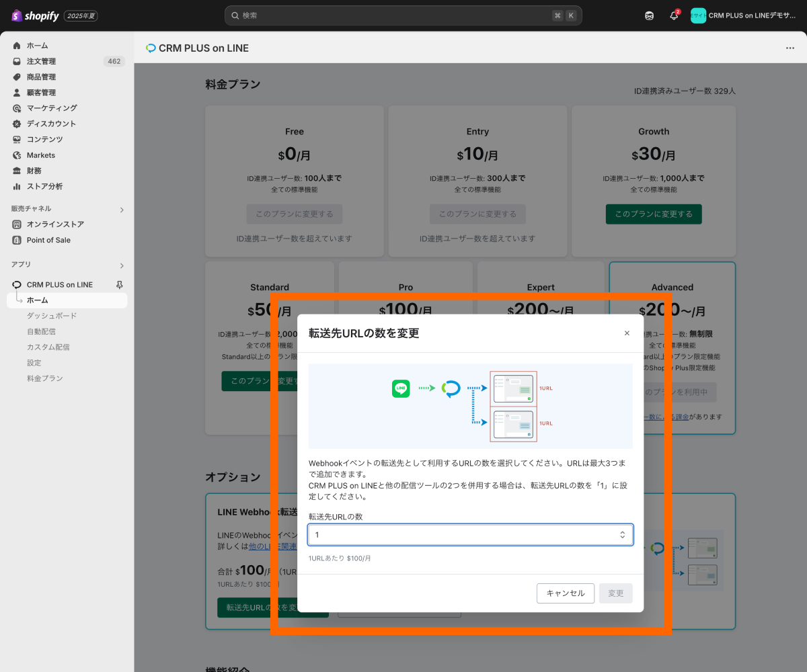Open the 転送先URLの数 select dropdown

[x=471, y=535]
